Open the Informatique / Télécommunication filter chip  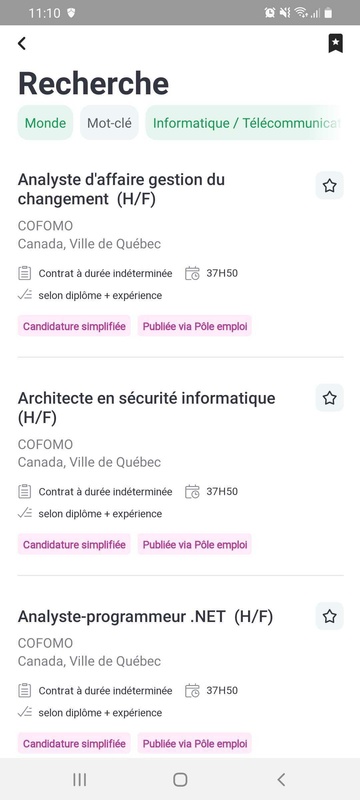245,123
